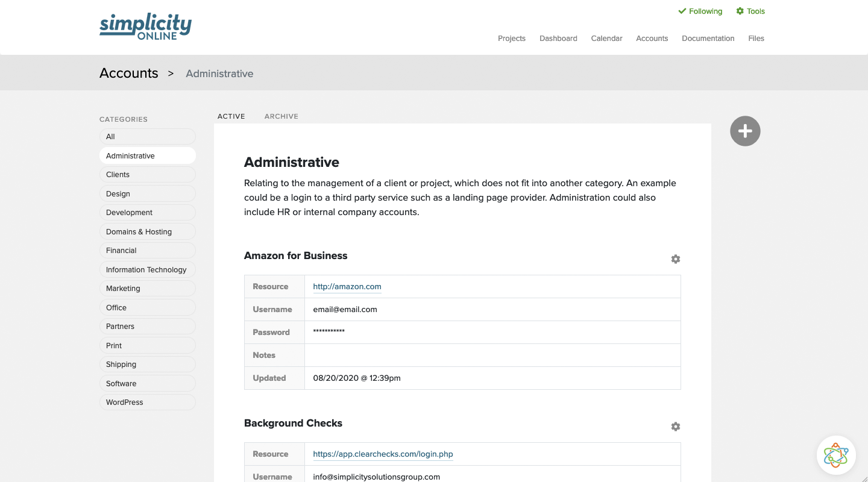Open the app.clearchecks.com login link
Image resolution: width=868 pixels, height=482 pixels.
[x=383, y=454]
